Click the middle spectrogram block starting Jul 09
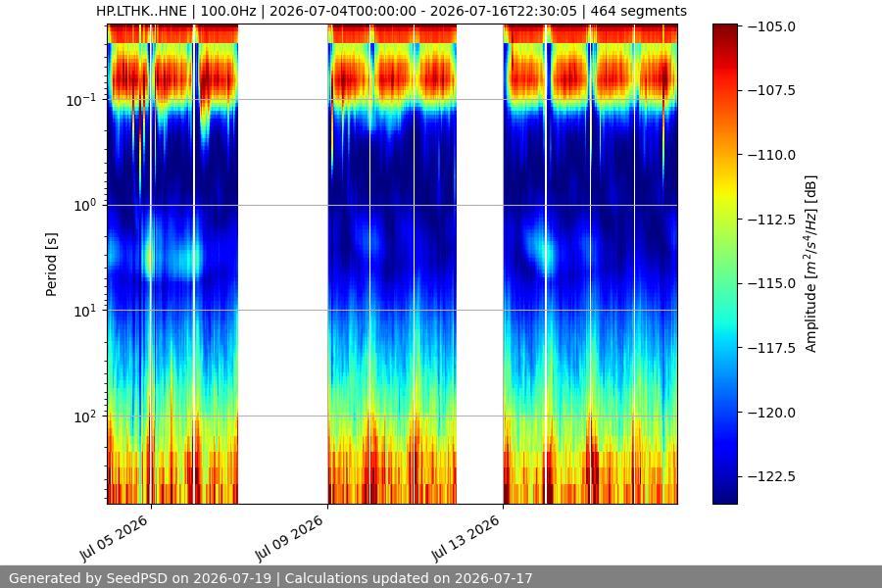 pos(392,264)
